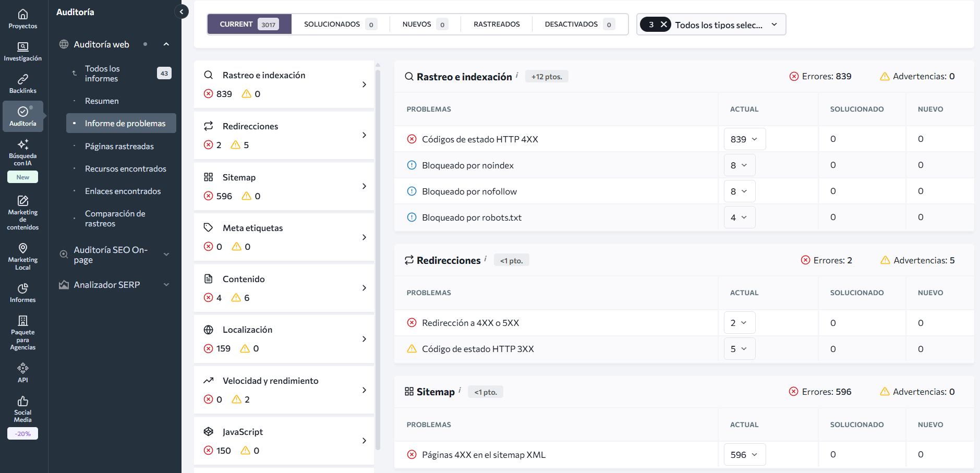Switch to the RASTREADOS tab

(x=497, y=25)
